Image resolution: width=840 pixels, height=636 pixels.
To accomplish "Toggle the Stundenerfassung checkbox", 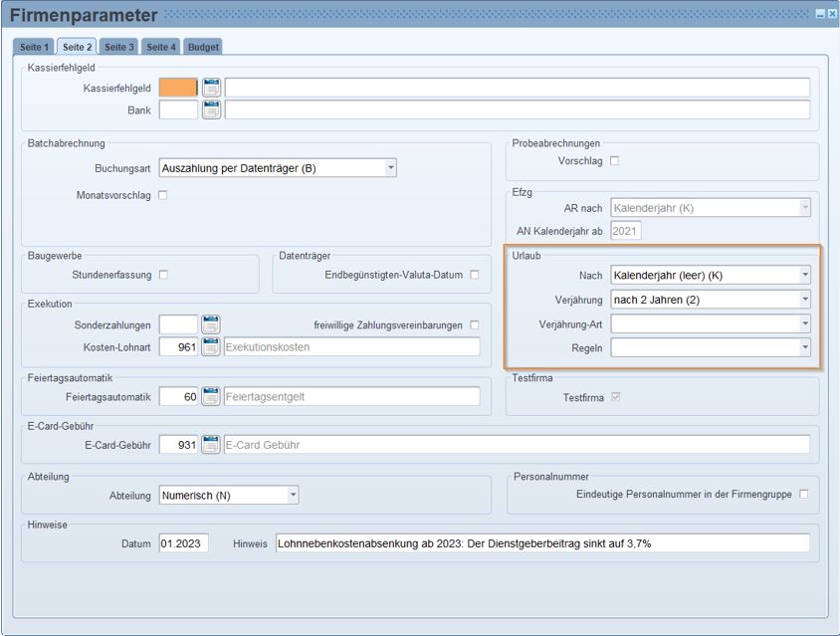I will coord(163,275).
